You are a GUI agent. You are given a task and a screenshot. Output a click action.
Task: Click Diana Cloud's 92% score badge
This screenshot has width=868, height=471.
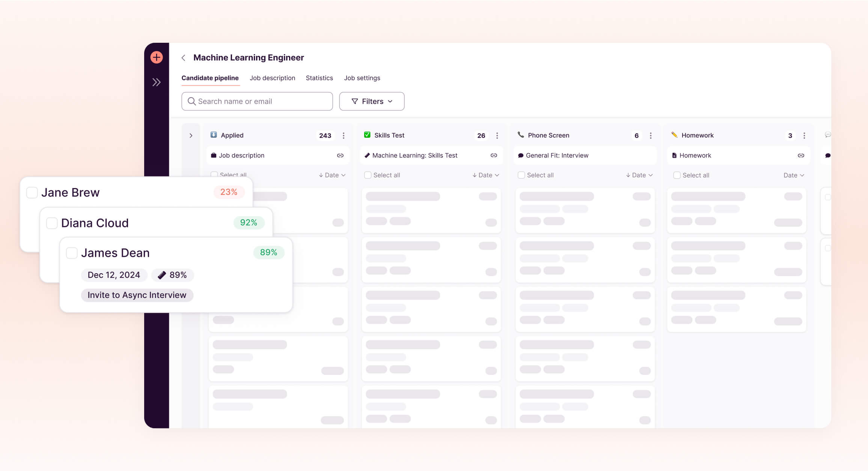pyautogui.click(x=249, y=223)
